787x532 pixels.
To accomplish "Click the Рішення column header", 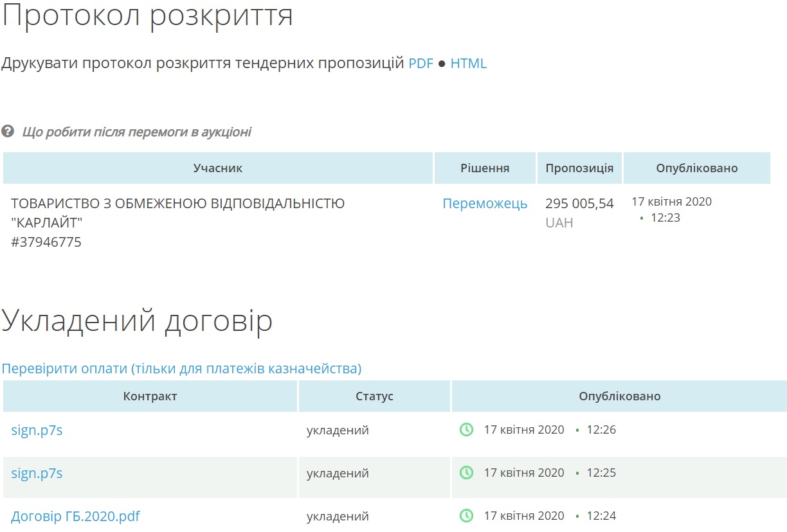I will click(x=485, y=168).
